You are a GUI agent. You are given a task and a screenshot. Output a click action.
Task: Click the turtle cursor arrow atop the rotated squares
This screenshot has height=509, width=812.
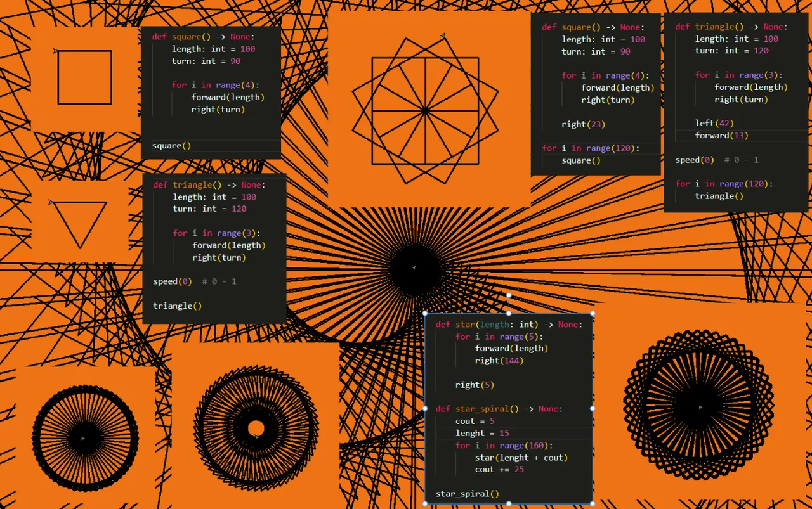(x=442, y=35)
